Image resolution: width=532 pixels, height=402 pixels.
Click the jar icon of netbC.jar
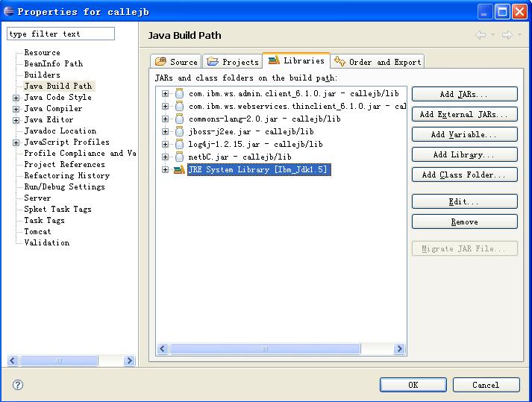coord(179,157)
